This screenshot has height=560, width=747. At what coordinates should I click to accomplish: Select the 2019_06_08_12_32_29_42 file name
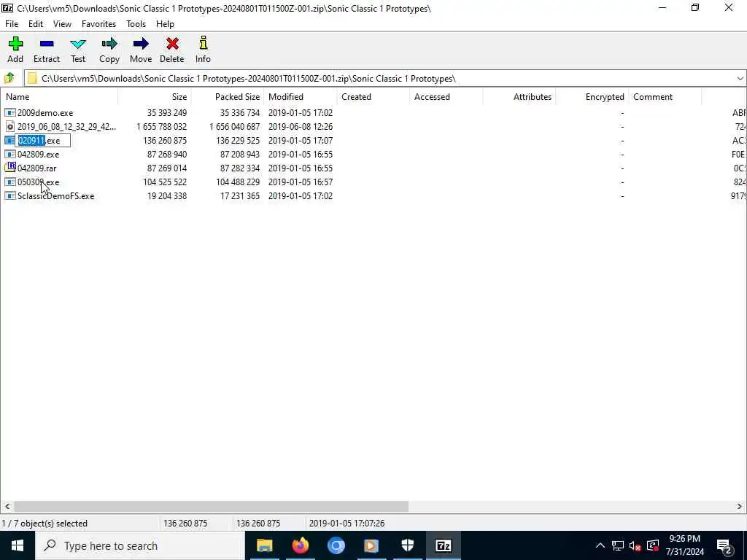[x=66, y=127]
